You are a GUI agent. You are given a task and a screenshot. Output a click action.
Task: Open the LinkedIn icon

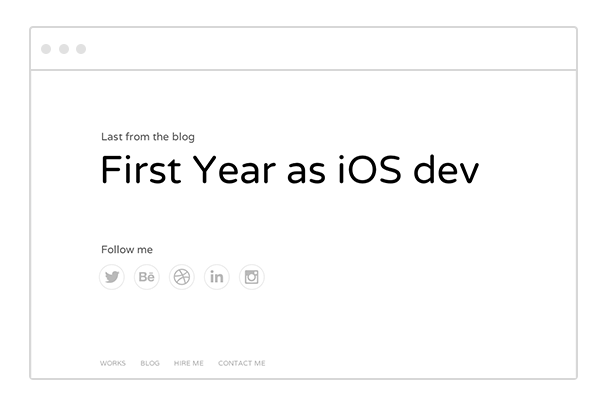click(216, 277)
